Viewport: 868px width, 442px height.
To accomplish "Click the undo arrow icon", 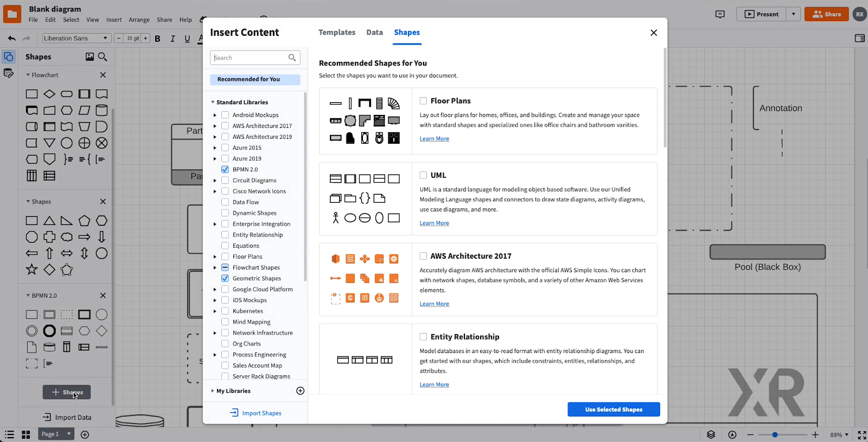I will tap(12, 39).
